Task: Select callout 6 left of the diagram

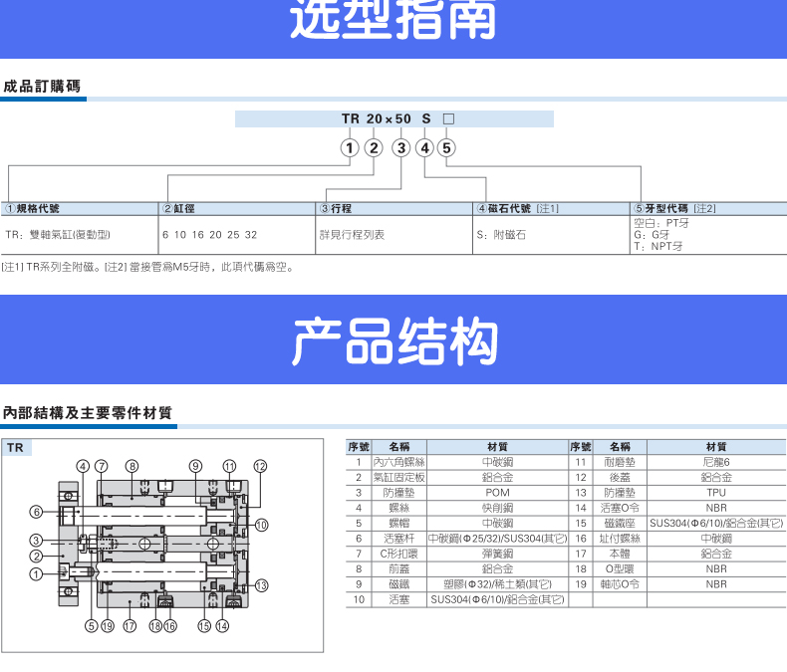Action: tap(36, 512)
